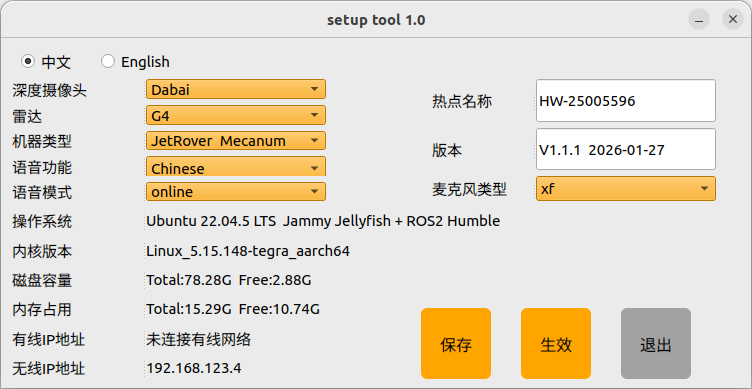This screenshot has height=389, width=752.
Task: Minimize the setup tool window
Action: point(699,20)
